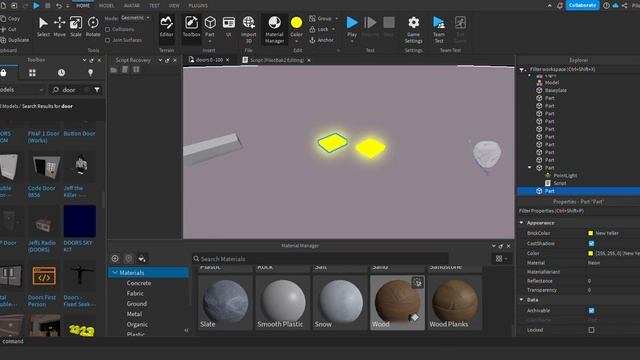Viewport: 640px width, 360px height.
Task: Click the Copy command
Action: [x=10, y=18]
